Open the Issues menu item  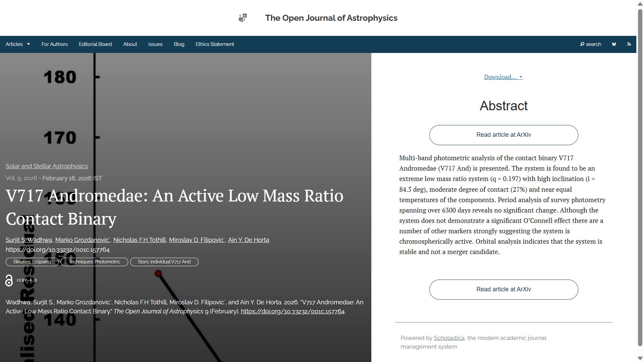155,44
